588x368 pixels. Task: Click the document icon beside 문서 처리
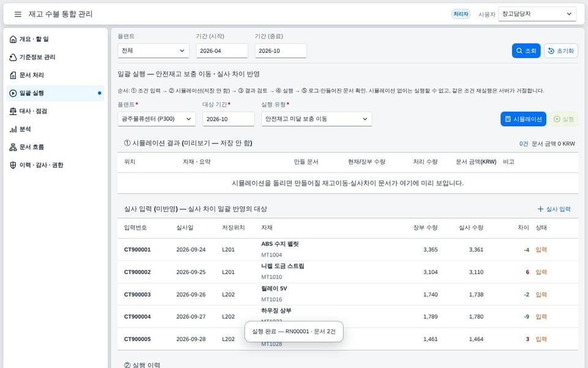point(13,75)
